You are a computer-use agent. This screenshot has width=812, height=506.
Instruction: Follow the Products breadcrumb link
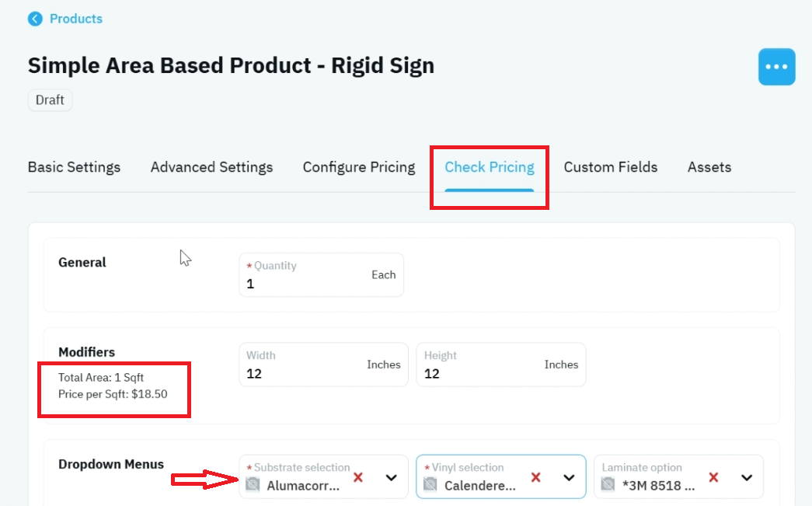coord(76,19)
